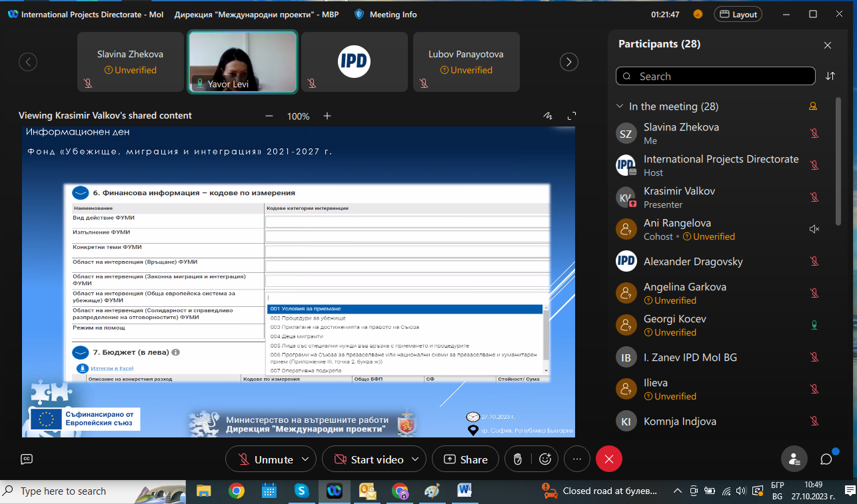Viewport: 857px width, 504px height.
Task: Zoom in shared content with plus icon
Action: [x=327, y=116]
